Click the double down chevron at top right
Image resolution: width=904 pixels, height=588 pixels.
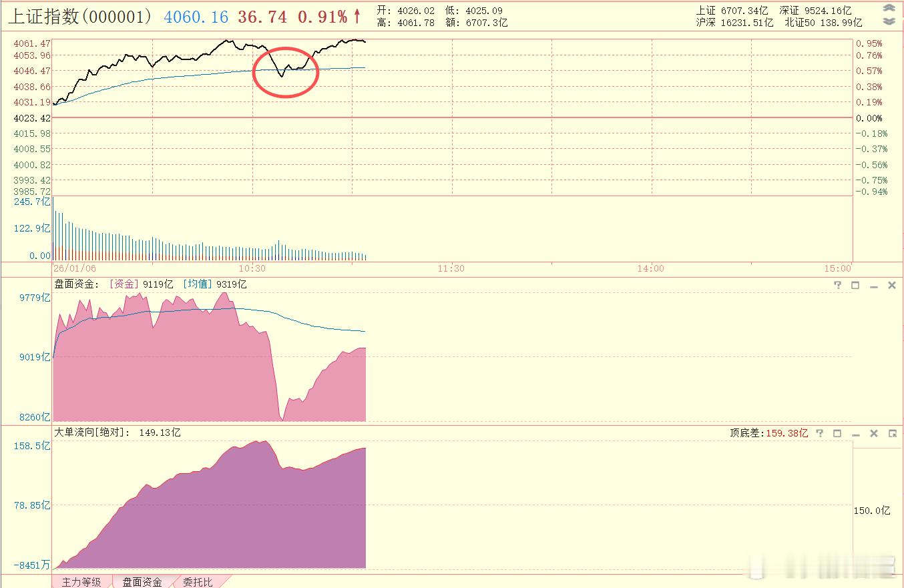coord(889,21)
